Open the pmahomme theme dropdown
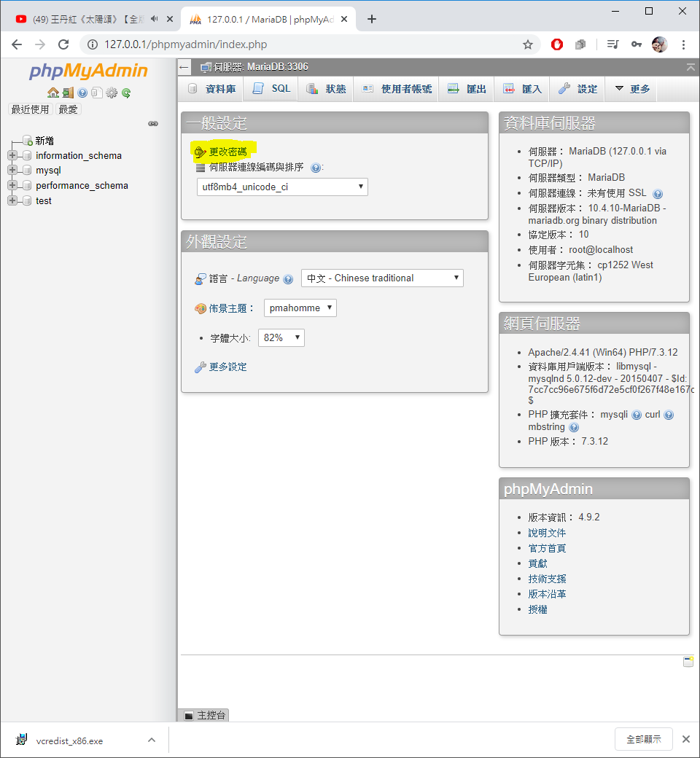Screen dimensions: 700x758 pos(300,308)
